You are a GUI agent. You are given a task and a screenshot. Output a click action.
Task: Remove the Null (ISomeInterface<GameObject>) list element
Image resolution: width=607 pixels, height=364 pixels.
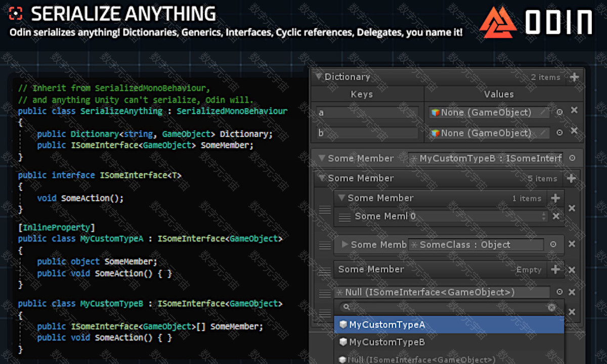pos(572,292)
